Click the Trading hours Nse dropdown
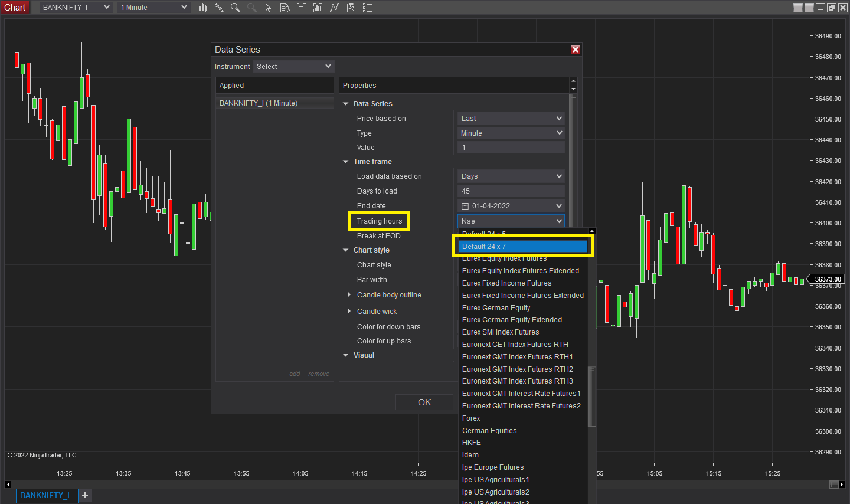Image resolution: width=850 pixels, height=504 pixels. [x=511, y=221]
